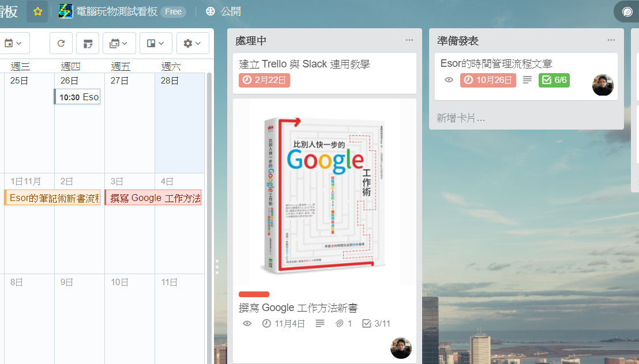The image size is (639, 364).
Task: Open the 處理中 list menu
Action: pos(409,40)
